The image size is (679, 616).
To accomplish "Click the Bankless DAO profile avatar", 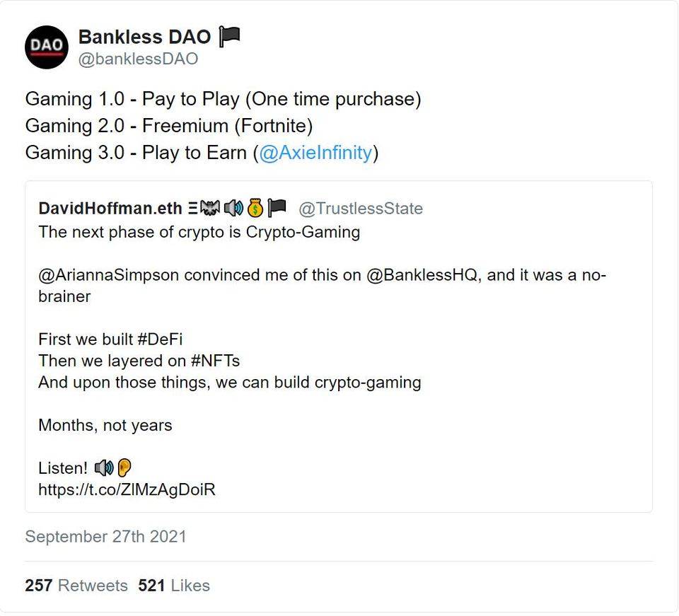I will [x=47, y=47].
